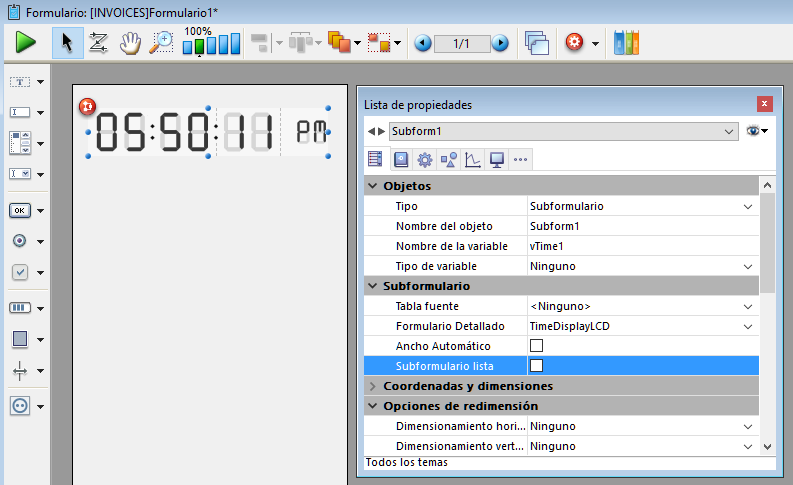Click the Nombre del objeto field
Screen dimensions: 793x485
pos(640,226)
